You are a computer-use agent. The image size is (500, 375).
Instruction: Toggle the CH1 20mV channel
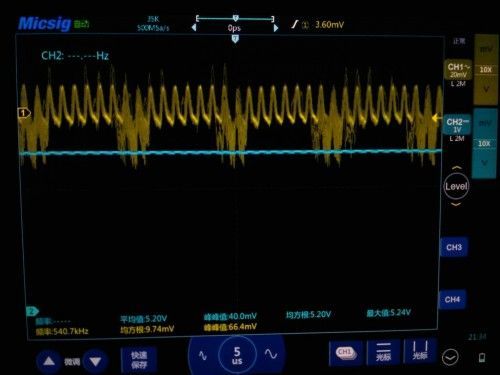coord(458,70)
